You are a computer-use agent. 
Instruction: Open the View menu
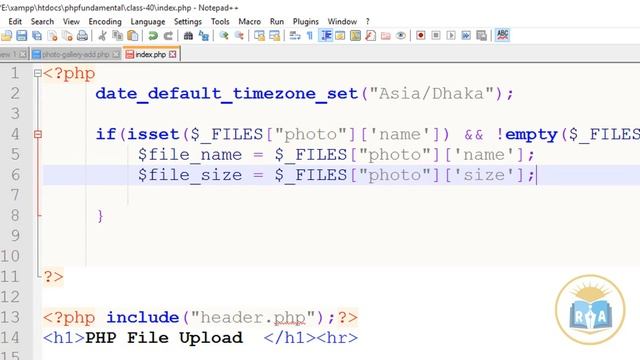[71, 22]
